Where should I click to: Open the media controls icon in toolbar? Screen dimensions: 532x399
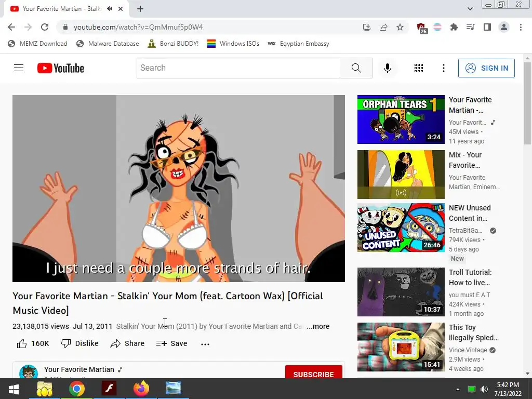click(x=470, y=27)
